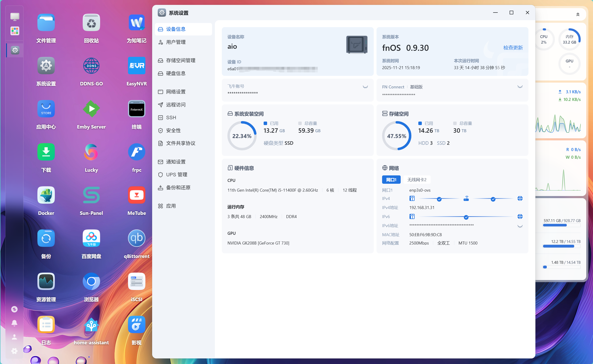The width and height of the screenshot is (593, 364).
Task: Open the app grid launcher icon
Action: point(15,31)
